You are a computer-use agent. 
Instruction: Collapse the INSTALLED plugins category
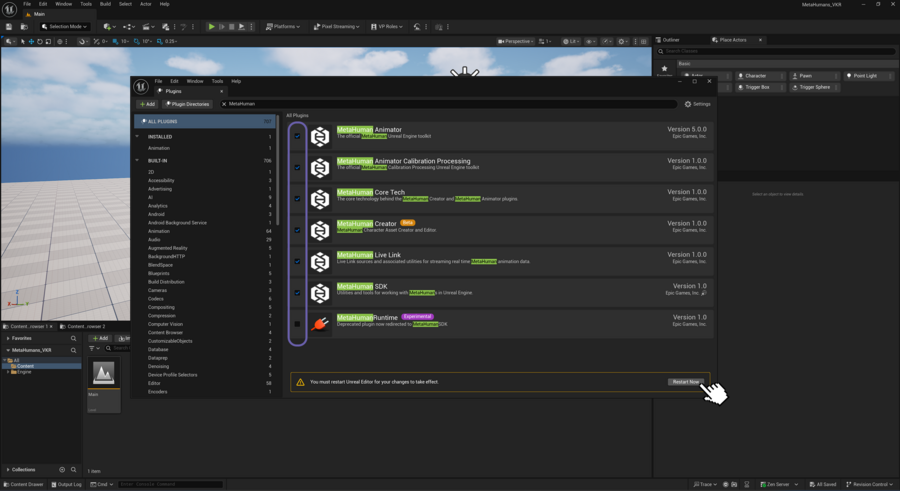click(137, 137)
